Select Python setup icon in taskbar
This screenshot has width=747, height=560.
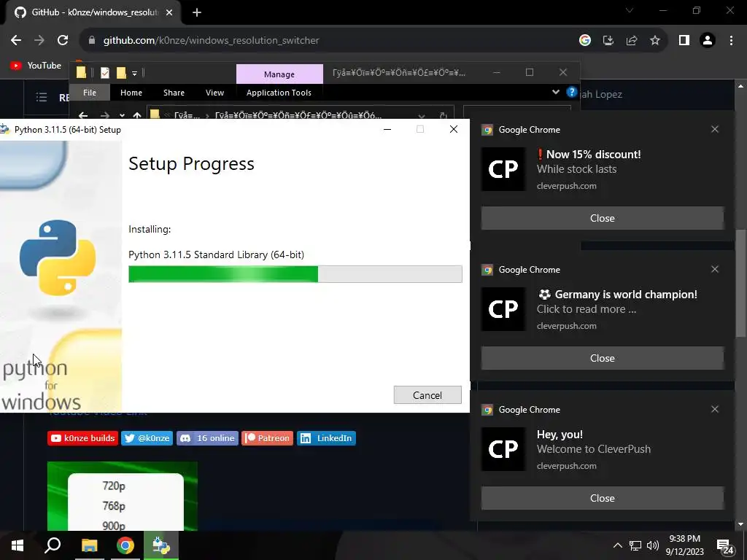161,545
